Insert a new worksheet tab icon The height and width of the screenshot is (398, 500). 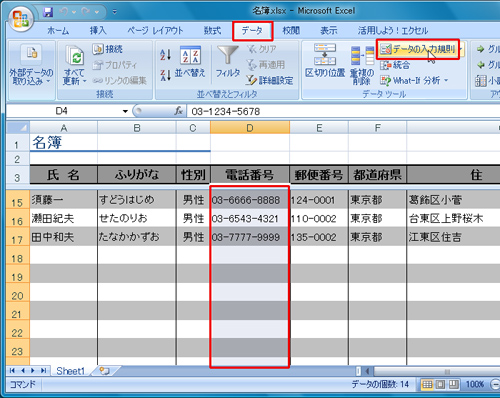tap(105, 371)
